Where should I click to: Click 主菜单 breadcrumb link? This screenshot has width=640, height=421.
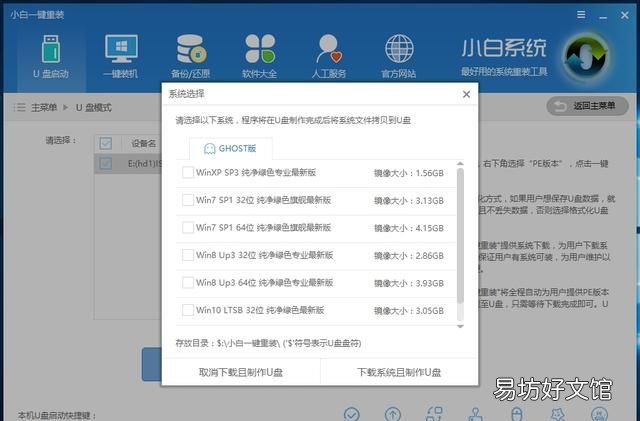coord(44,108)
